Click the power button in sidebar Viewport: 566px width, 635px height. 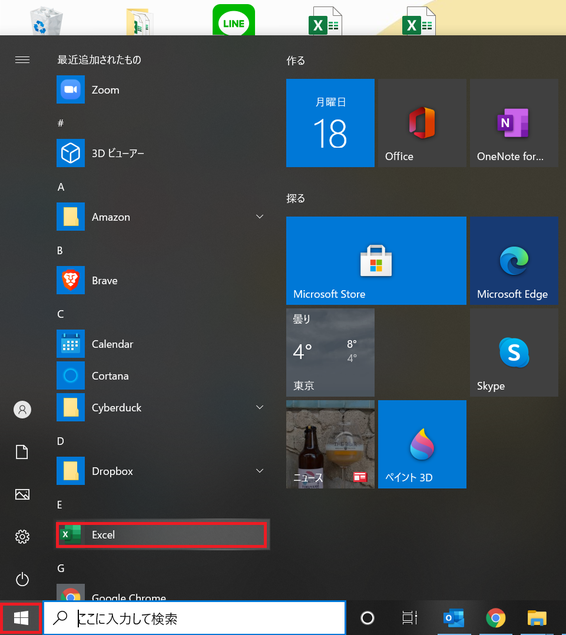pos(22,580)
